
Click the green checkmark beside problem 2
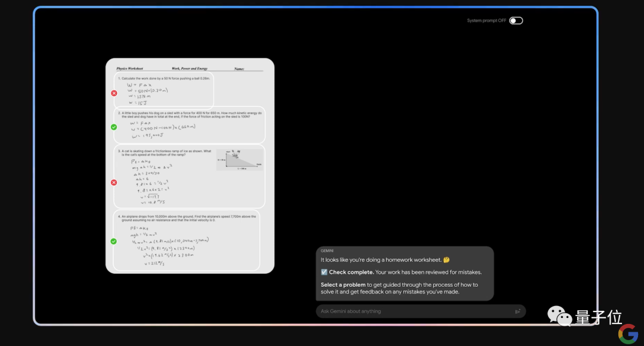114,127
